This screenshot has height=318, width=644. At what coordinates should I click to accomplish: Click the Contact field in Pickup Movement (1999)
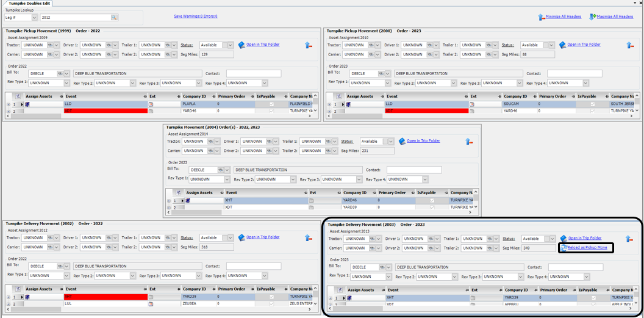[253, 74]
